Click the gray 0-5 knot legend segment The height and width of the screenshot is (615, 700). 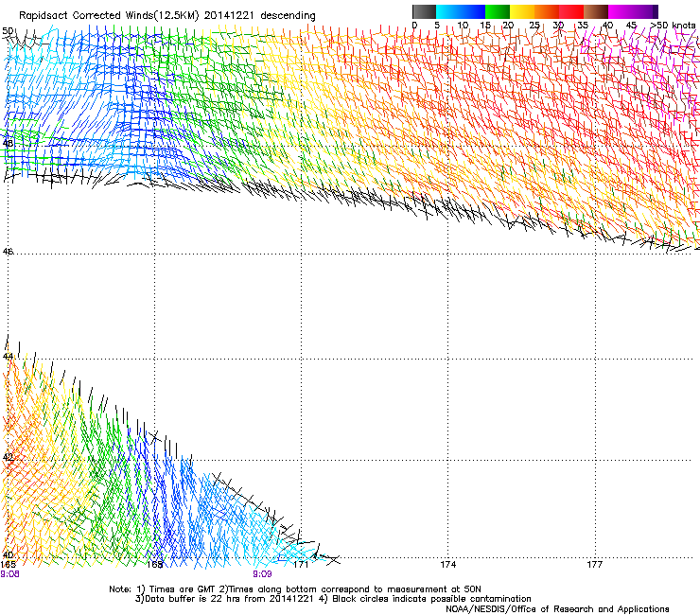pyautogui.click(x=424, y=11)
